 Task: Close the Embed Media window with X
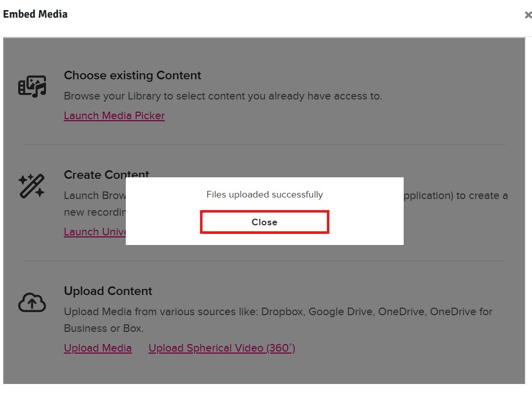coord(528,15)
